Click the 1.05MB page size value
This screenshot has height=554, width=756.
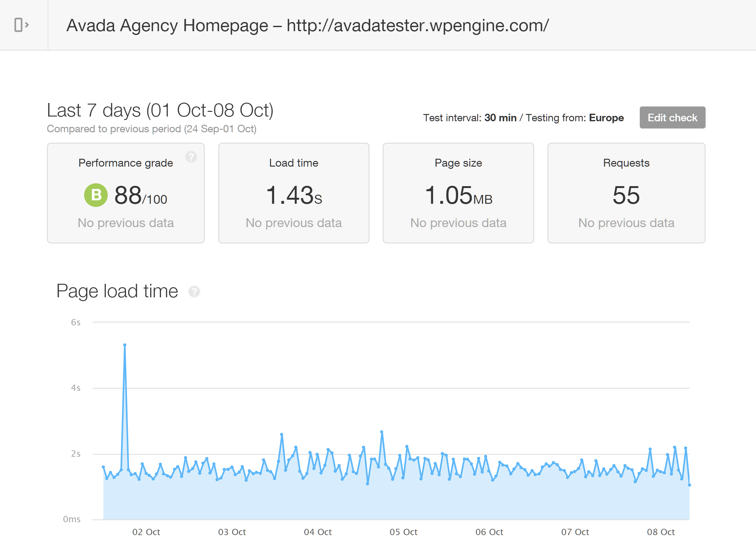(459, 195)
